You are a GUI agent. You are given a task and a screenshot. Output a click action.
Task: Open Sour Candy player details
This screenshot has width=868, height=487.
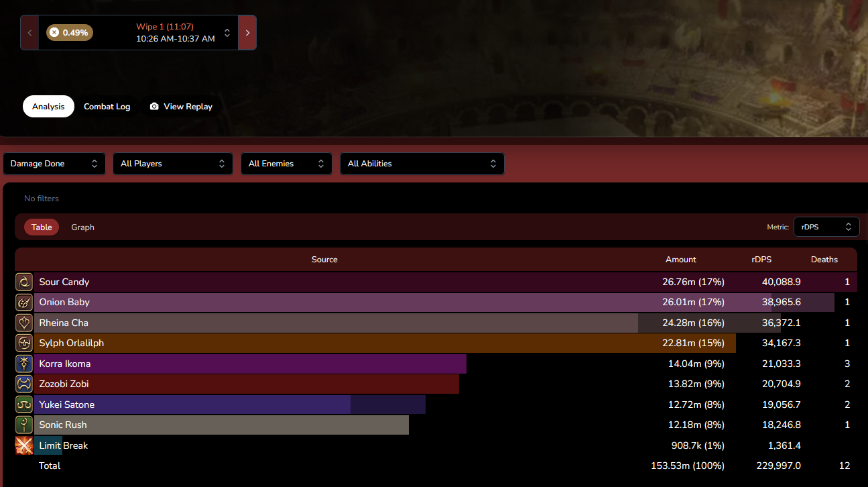tap(64, 282)
